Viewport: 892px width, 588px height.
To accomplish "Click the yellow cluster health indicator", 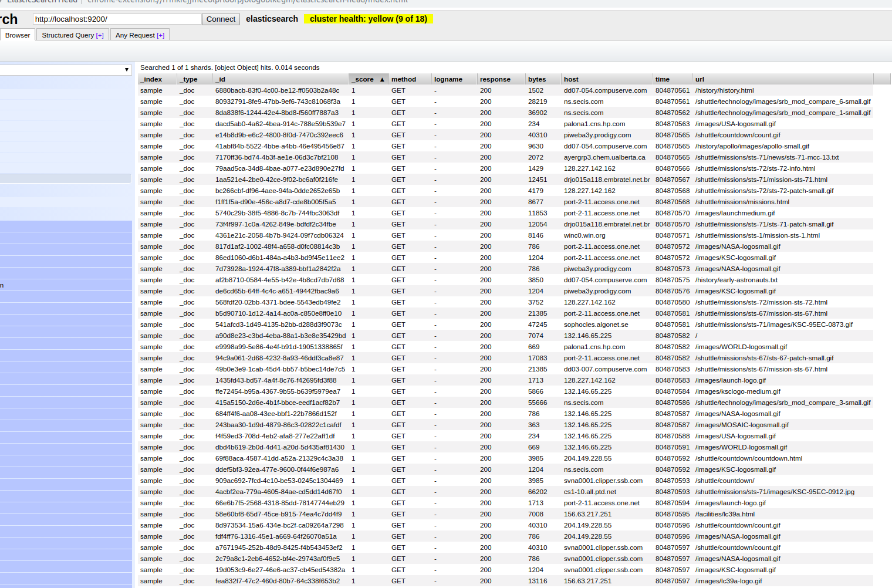I will [x=368, y=18].
